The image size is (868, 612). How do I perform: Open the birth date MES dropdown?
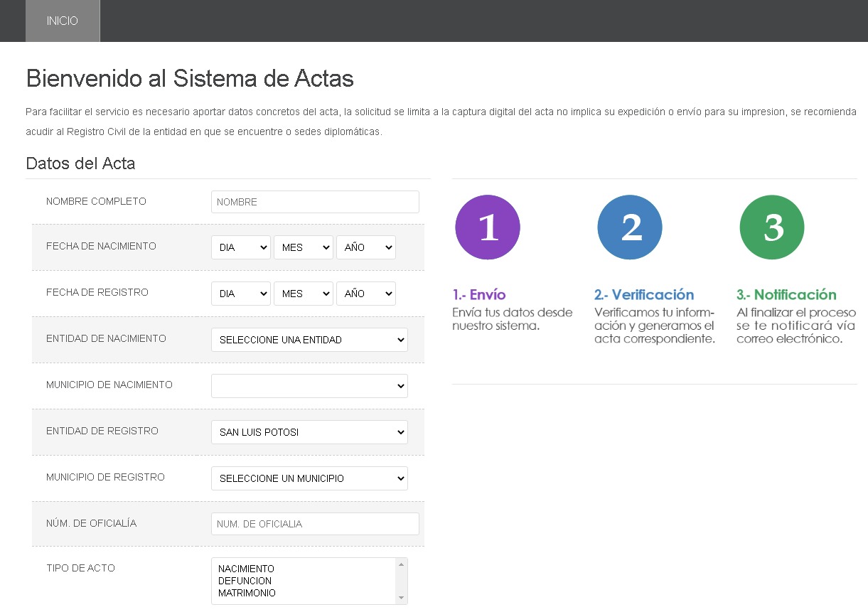(304, 247)
